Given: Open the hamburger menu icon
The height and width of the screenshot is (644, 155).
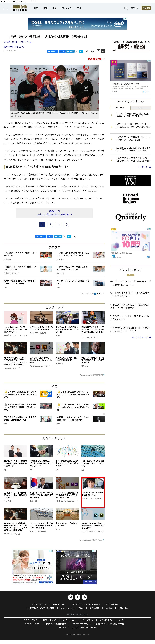Looking at the screenshot, I should [6, 8].
